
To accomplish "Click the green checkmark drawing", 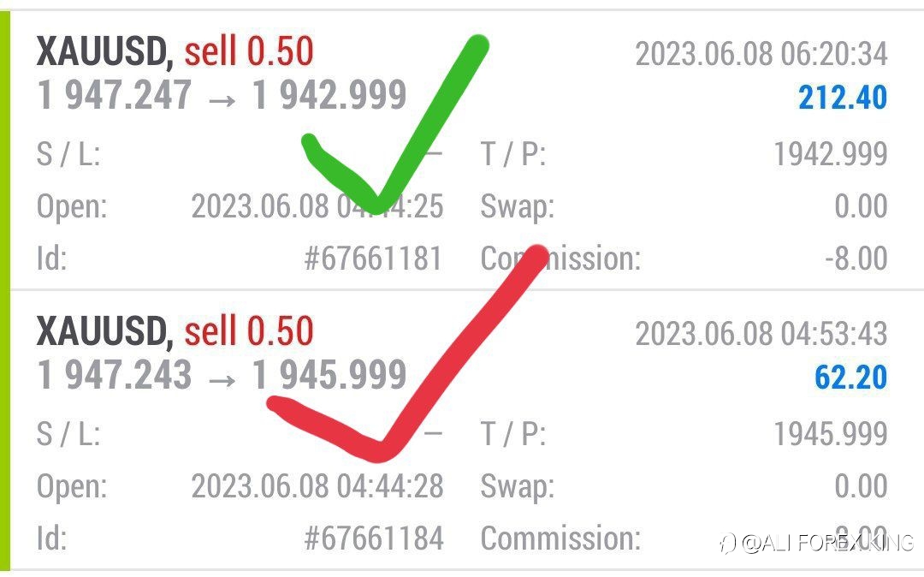I will point(394,124).
